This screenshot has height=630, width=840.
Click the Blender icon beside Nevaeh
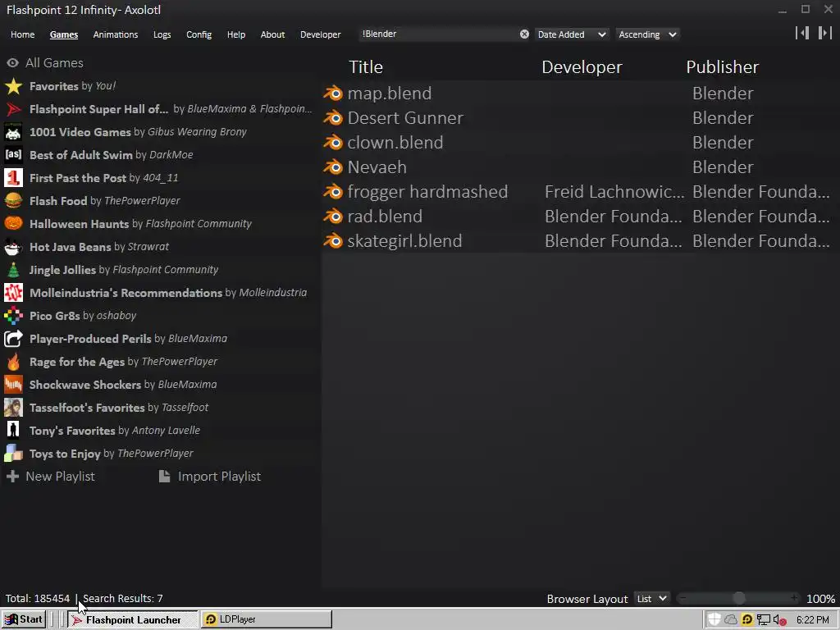coord(333,167)
